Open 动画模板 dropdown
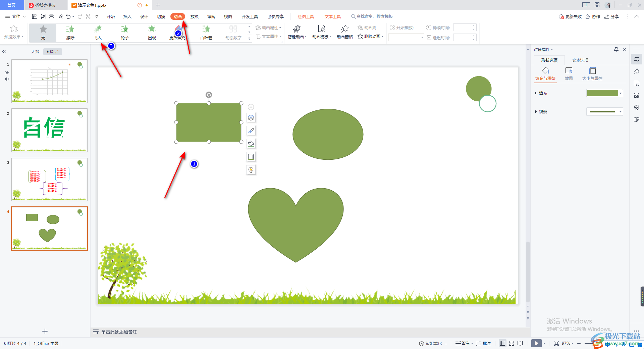The image size is (644, 349). point(322,32)
